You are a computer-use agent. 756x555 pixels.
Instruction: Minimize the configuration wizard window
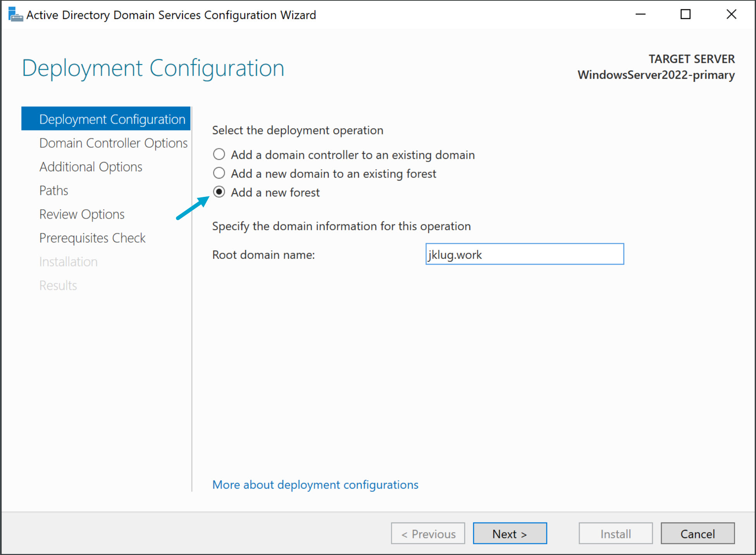click(x=640, y=14)
